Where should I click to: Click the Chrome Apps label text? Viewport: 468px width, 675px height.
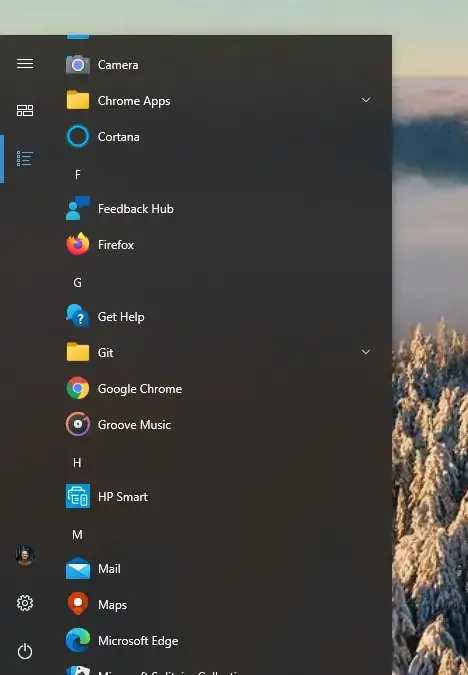pos(134,101)
